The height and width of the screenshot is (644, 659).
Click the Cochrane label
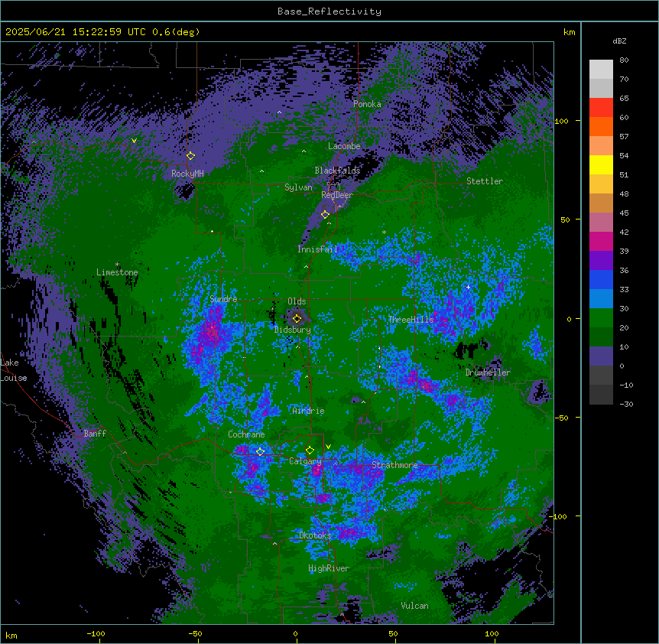(246, 434)
